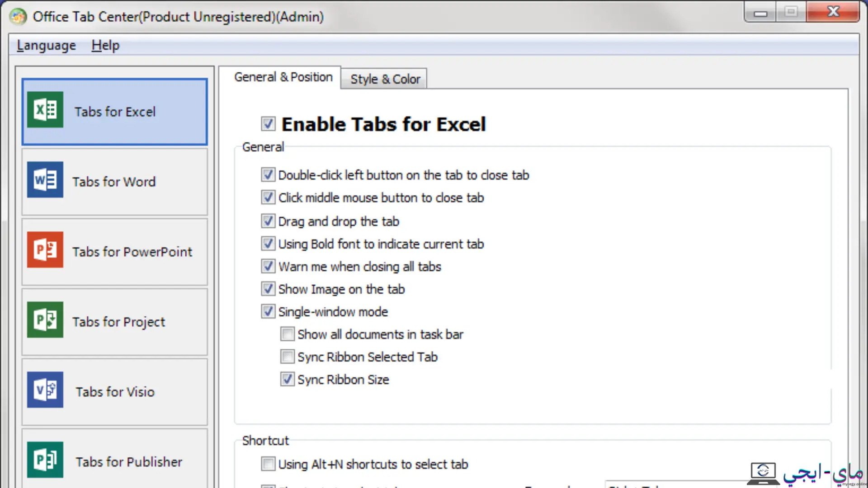The height and width of the screenshot is (488, 868).
Task: Click the PowerPoint icon in the sidebar
Action: click(45, 250)
